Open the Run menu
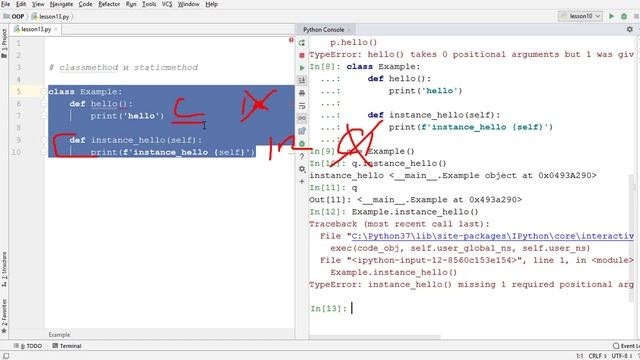 [x=131, y=4]
